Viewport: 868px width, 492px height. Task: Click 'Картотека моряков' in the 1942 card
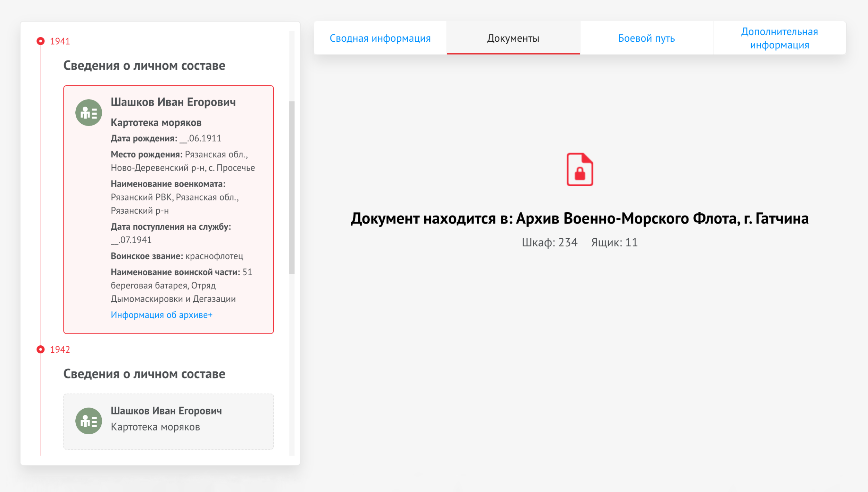click(x=155, y=427)
